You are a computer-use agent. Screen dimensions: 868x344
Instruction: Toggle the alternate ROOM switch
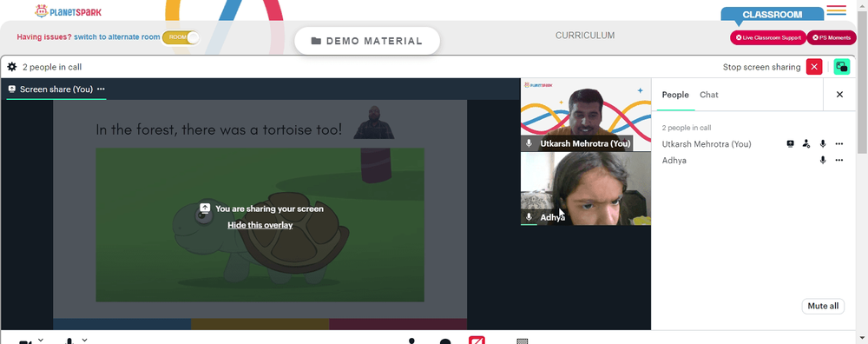coord(181,37)
